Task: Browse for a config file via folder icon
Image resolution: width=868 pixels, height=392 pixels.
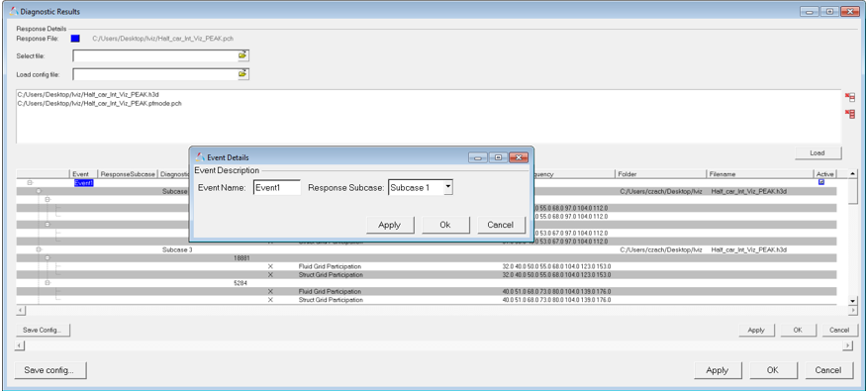Action: point(243,73)
